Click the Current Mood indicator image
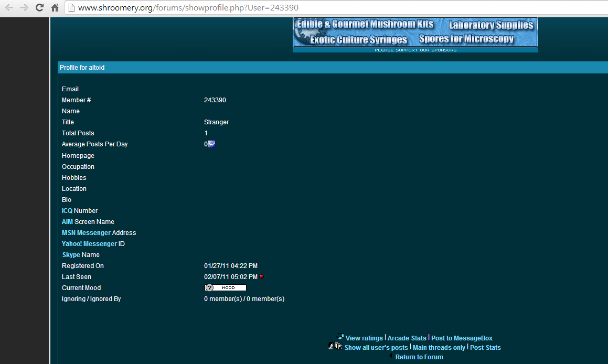 pos(225,288)
